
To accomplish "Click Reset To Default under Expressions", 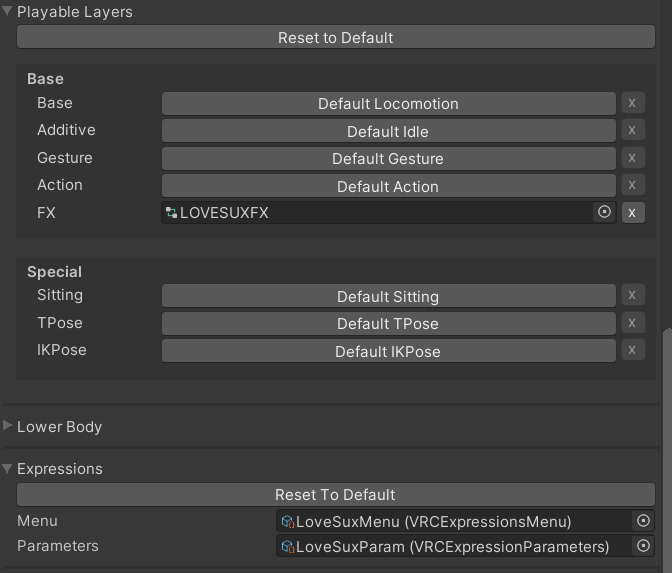I will 336,495.
